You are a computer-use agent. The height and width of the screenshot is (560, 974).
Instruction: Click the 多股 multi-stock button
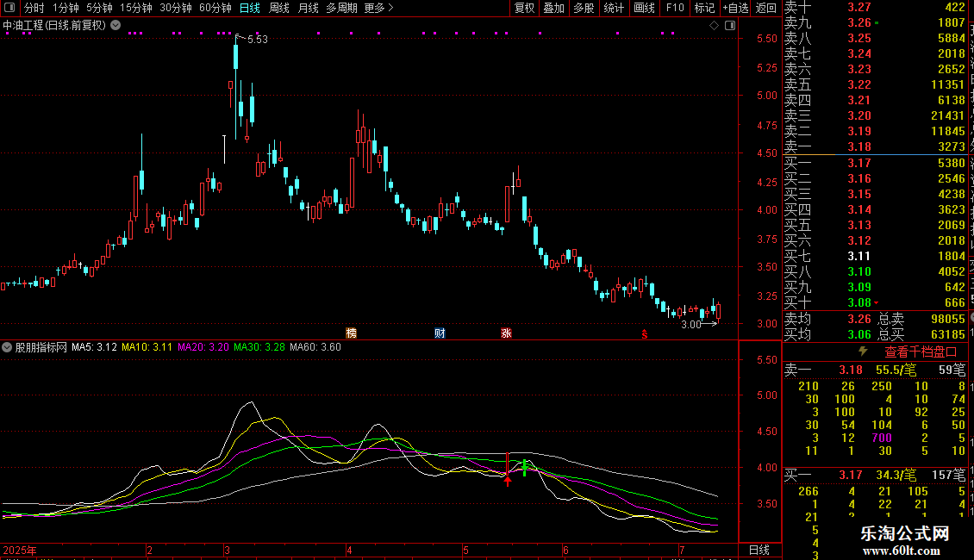584,8
